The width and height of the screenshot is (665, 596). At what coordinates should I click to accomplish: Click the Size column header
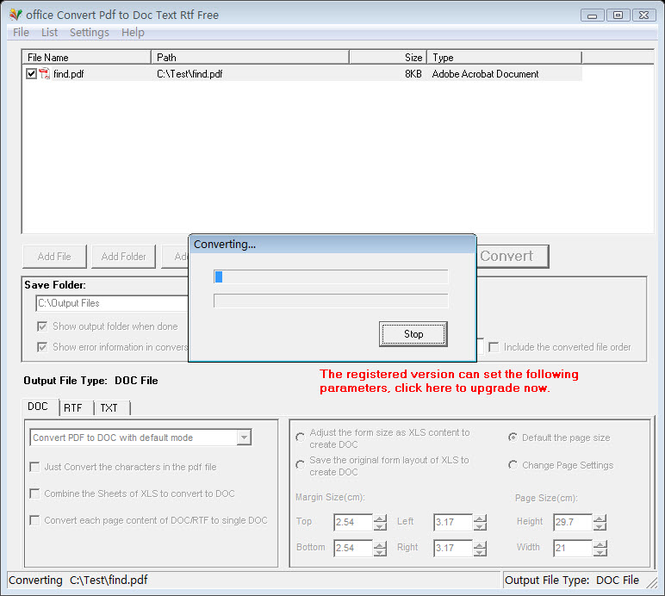coord(388,57)
